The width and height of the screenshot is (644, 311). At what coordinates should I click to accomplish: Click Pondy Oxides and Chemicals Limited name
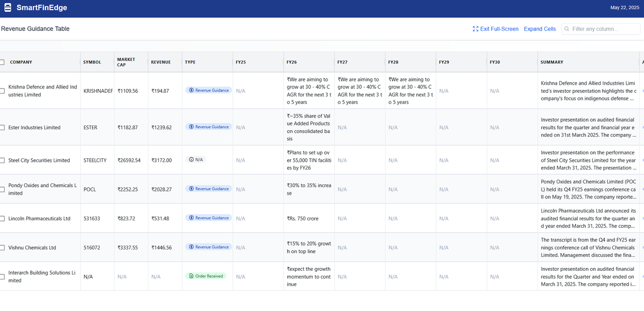tap(42, 189)
